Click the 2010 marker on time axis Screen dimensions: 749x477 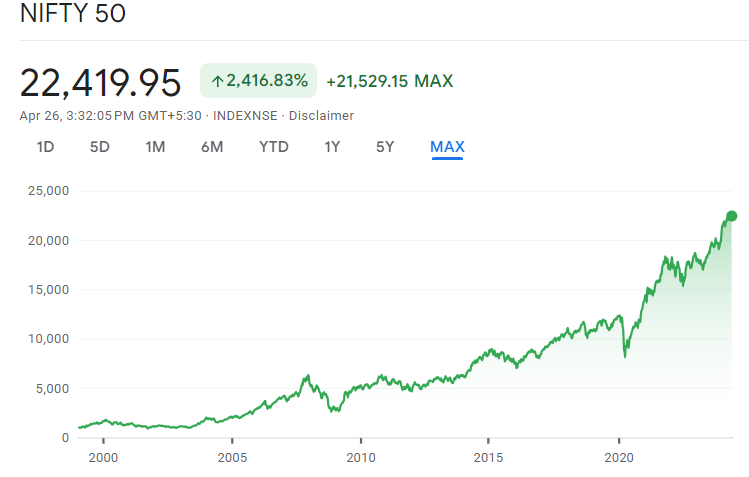pyautogui.click(x=361, y=457)
